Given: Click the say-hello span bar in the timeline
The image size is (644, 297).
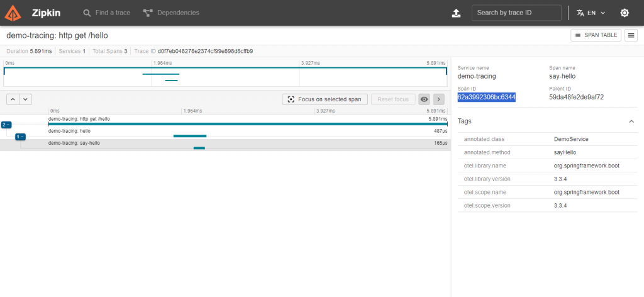Looking at the screenshot, I should pyautogui.click(x=199, y=148).
